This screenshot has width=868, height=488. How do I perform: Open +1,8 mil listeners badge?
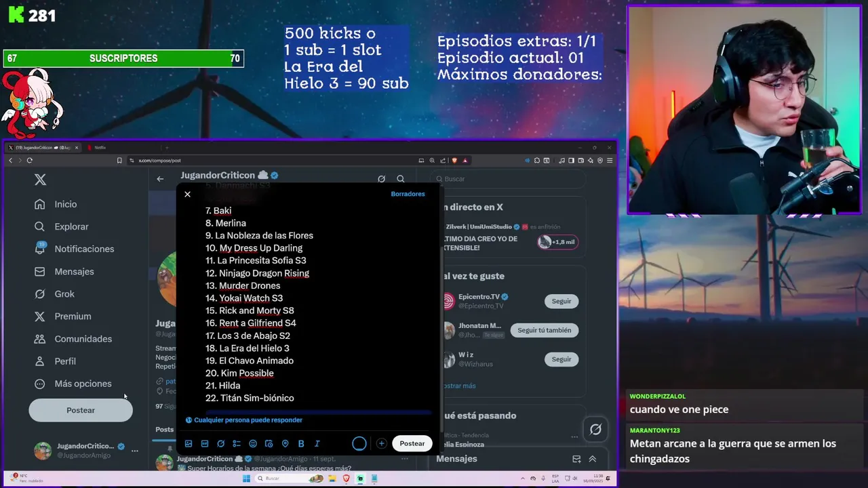click(x=557, y=242)
